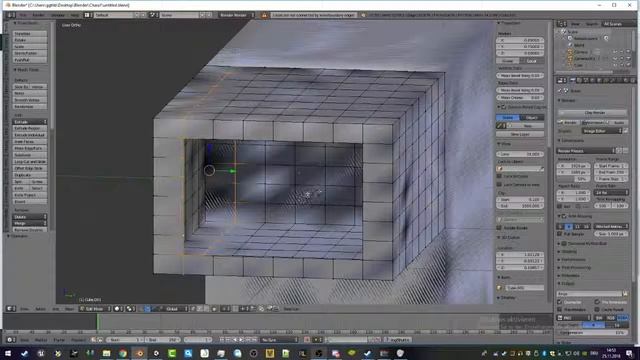
Task: Enable Lock to Cursor checkbox
Action: click(499, 176)
